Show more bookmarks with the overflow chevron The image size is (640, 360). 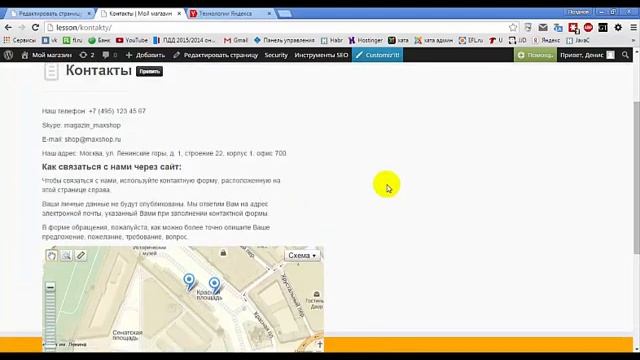coord(633,40)
